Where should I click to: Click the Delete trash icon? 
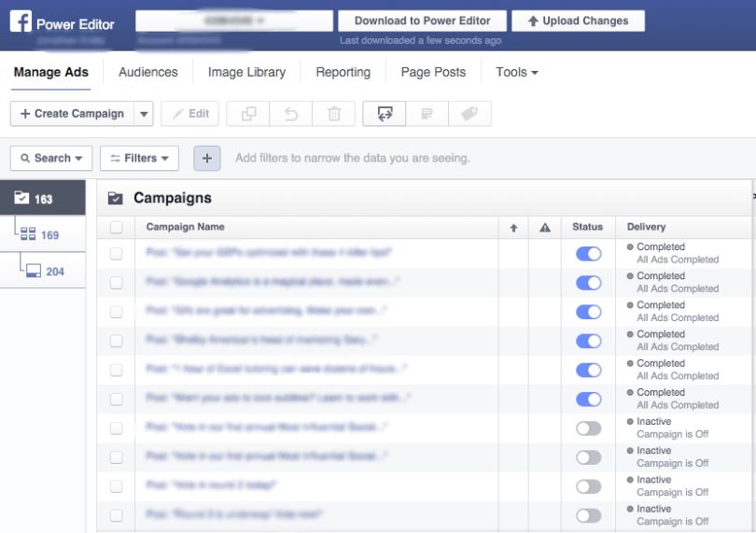pos(333,114)
